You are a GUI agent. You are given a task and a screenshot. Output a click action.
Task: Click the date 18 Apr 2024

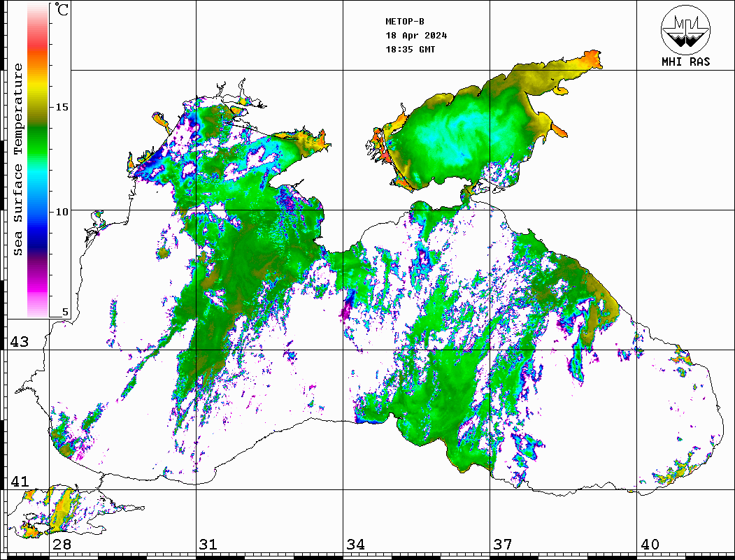[x=416, y=36]
